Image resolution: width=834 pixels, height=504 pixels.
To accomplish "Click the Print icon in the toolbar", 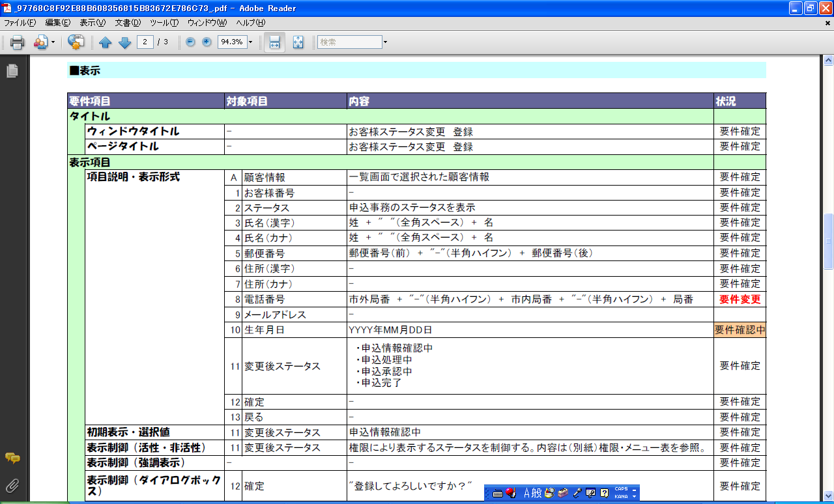I will (17, 42).
